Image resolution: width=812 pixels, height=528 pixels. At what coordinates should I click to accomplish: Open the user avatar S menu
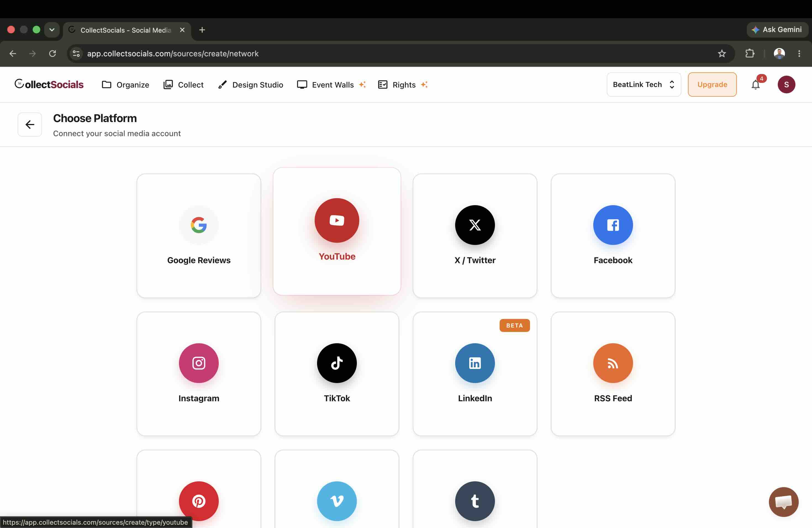786,85
